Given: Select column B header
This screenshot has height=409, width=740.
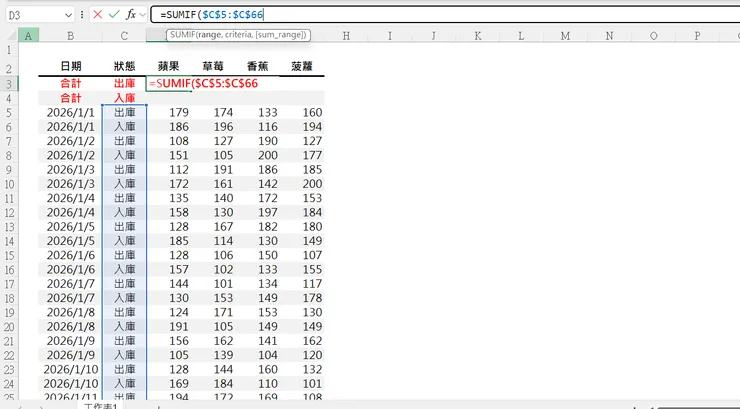Looking at the screenshot, I should tap(70, 35).
